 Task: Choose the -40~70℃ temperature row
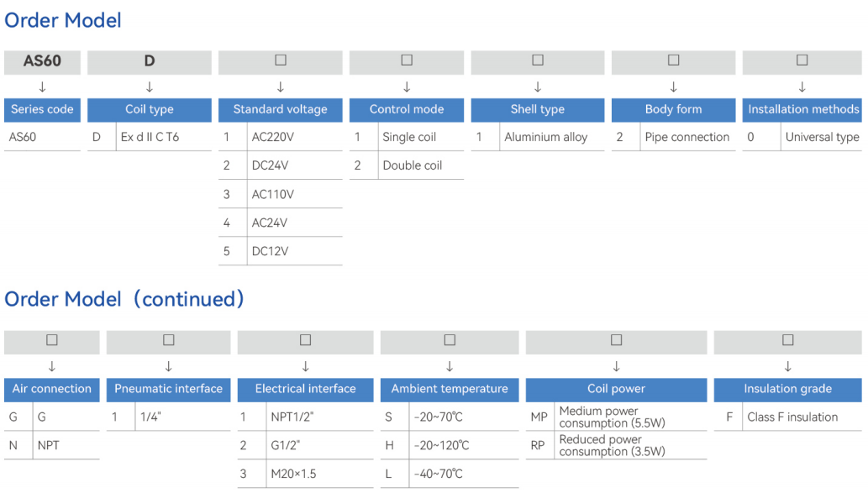click(450, 474)
